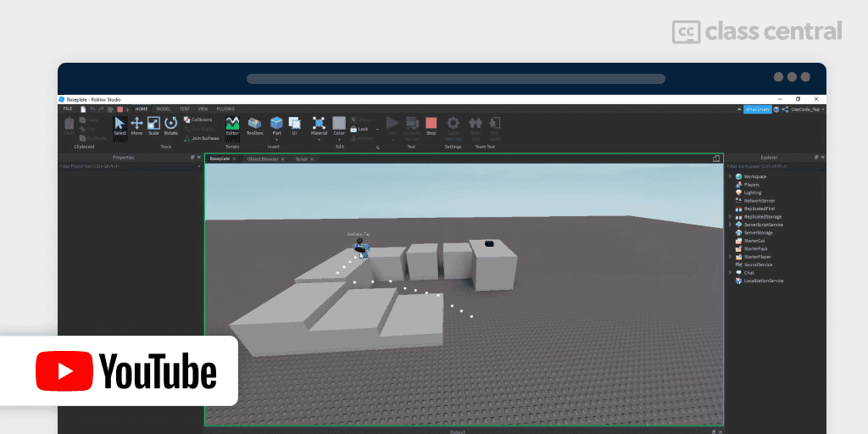Open the Material dropdown arrow
The image size is (868, 434).
(x=319, y=140)
